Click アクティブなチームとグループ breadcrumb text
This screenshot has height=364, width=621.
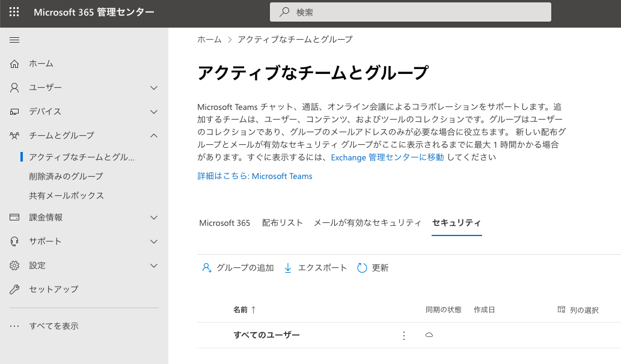(295, 40)
